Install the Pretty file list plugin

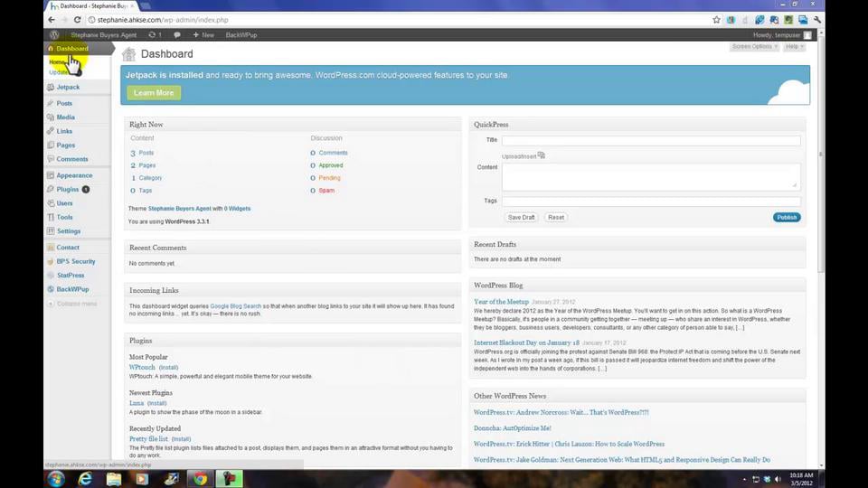tap(181, 439)
